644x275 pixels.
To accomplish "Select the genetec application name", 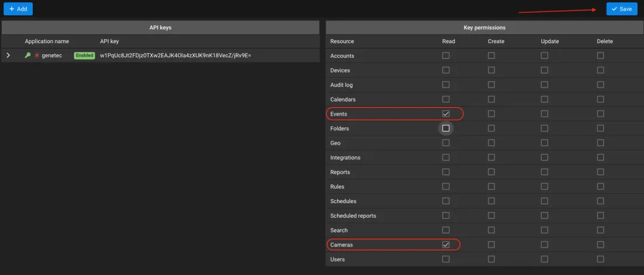I will click(x=52, y=55).
